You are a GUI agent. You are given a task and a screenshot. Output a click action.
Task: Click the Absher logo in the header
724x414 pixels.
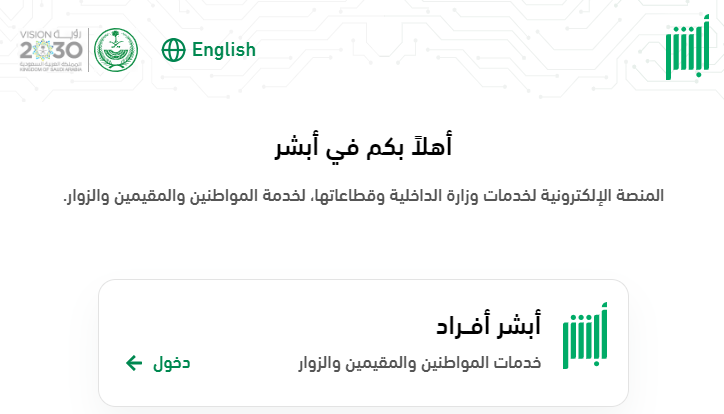pos(687,47)
